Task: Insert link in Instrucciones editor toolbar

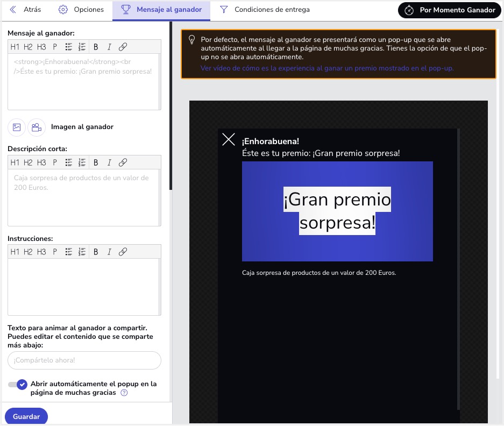Action: point(123,252)
